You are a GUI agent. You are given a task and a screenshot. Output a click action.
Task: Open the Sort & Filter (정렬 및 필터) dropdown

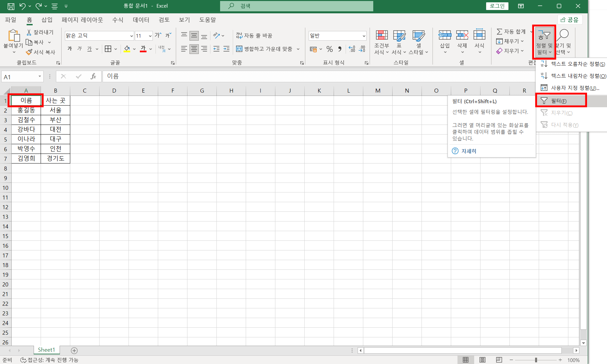click(544, 42)
